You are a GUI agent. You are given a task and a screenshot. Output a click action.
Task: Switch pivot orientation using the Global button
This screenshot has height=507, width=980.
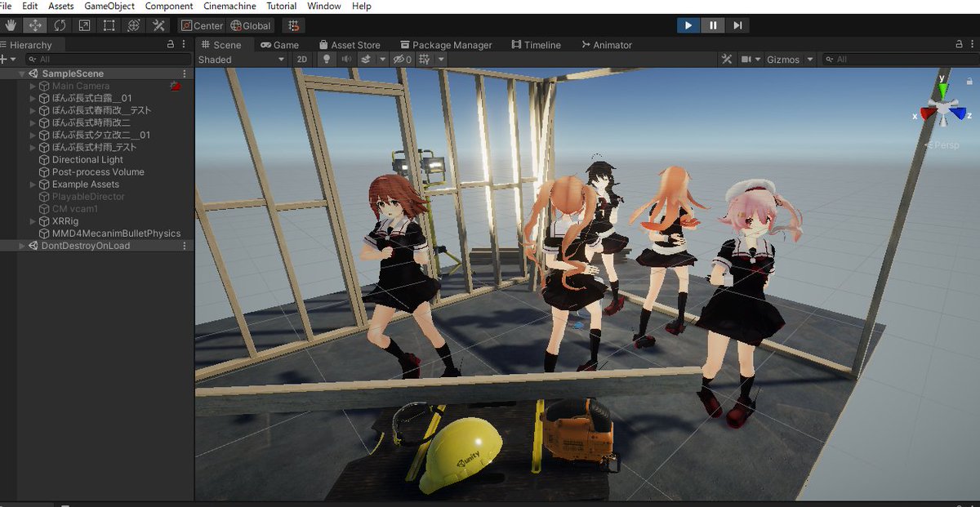(251, 25)
